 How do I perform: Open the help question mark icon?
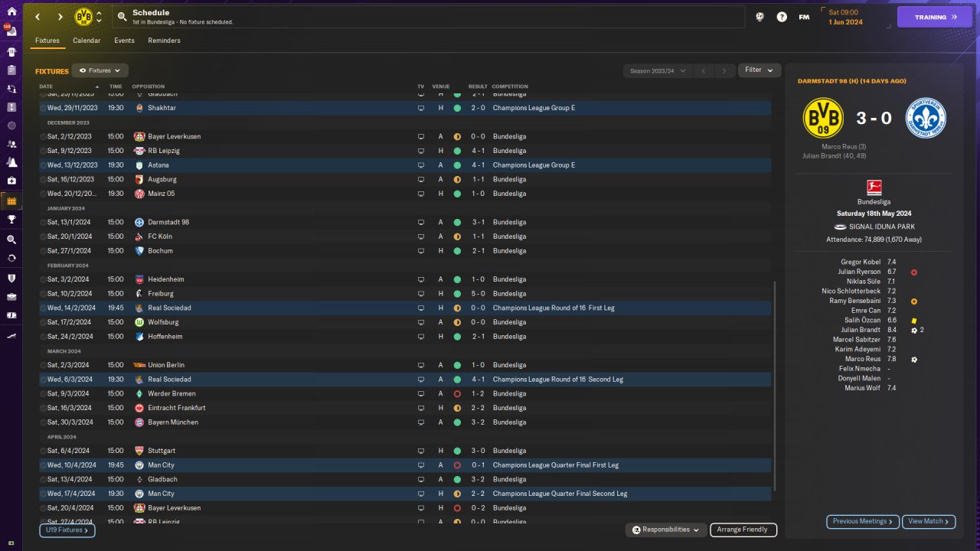click(x=782, y=17)
